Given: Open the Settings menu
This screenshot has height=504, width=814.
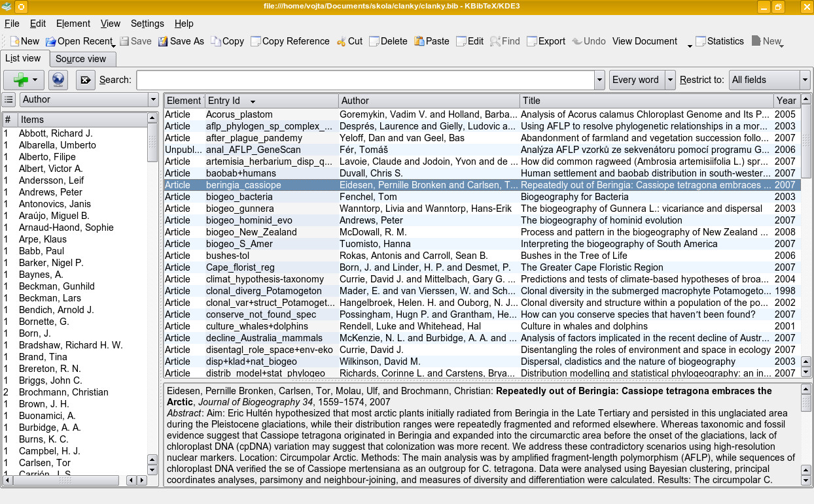Looking at the screenshot, I should (147, 24).
